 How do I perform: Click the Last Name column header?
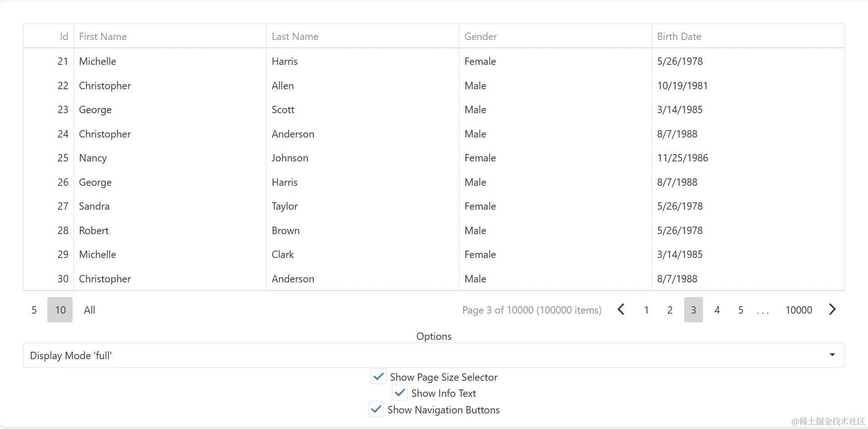click(295, 36)
